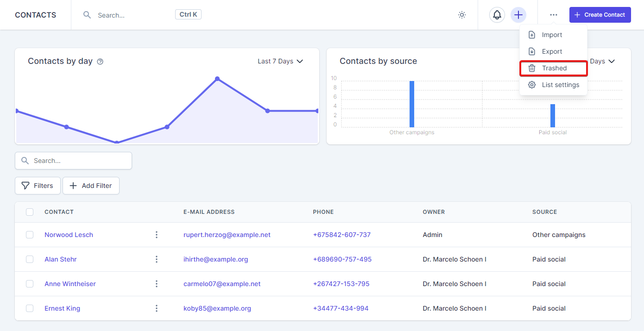Viewport: 644px width, 331px height.
Task: Choose Import in the dropdown menu
Action: [x=552, y=35]
